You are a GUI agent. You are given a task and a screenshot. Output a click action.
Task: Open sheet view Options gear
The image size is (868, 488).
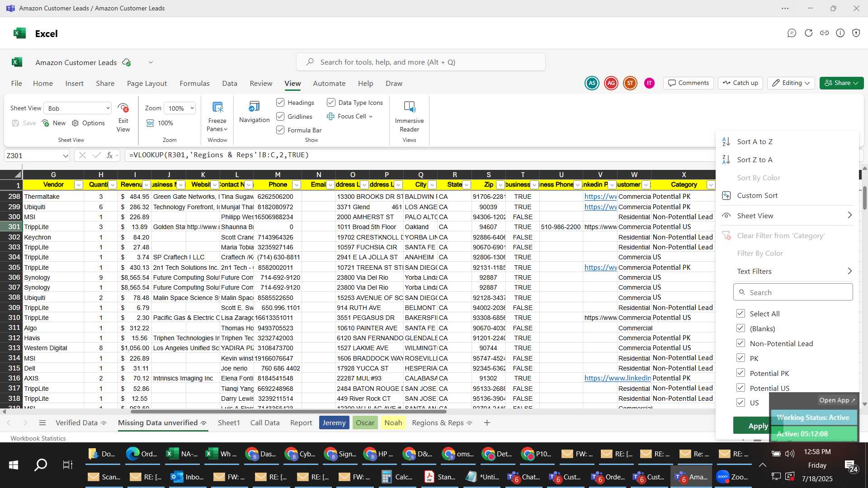(x=75, y=123)
